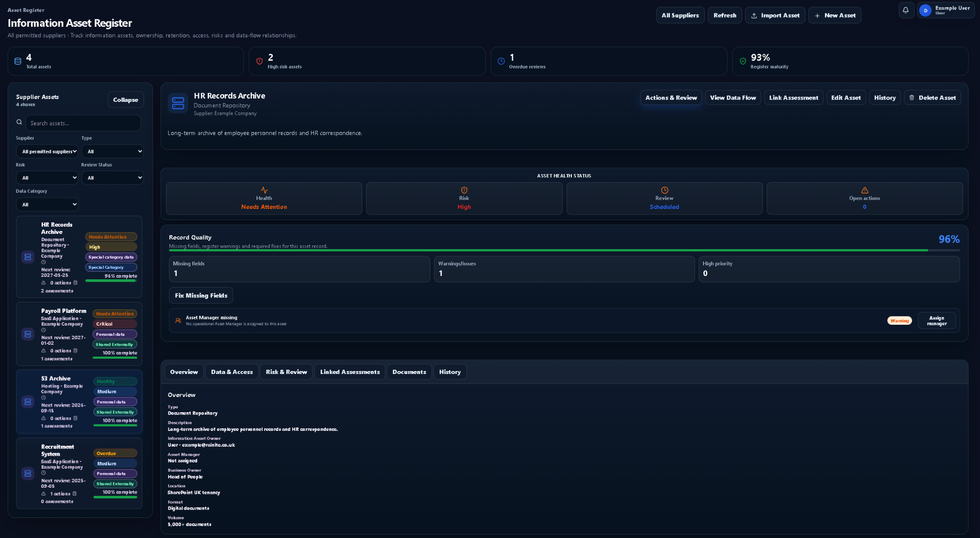Open the History tab below Record Quality
Image resolution: width=980 pixels, height=538 pixels.
(450, 372)
